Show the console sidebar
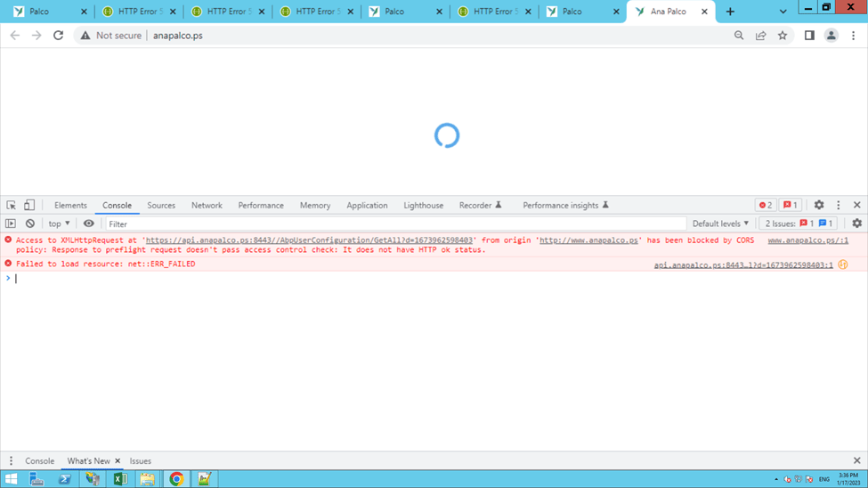868x488 pixels. 11,224
